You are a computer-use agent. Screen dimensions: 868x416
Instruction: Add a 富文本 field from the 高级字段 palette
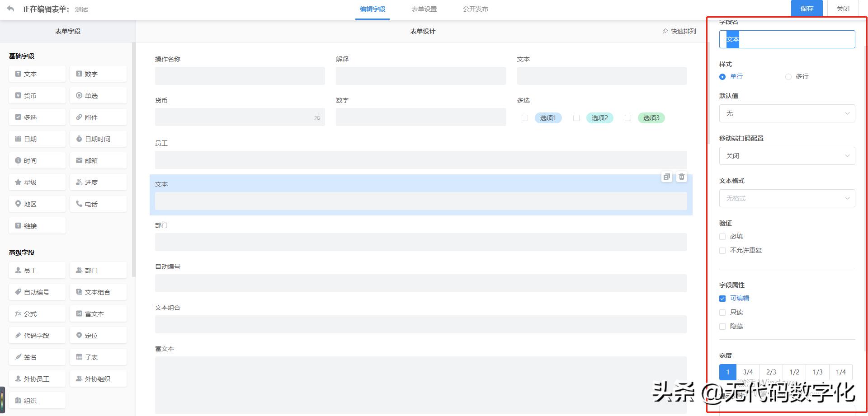(x=98, y=313)
